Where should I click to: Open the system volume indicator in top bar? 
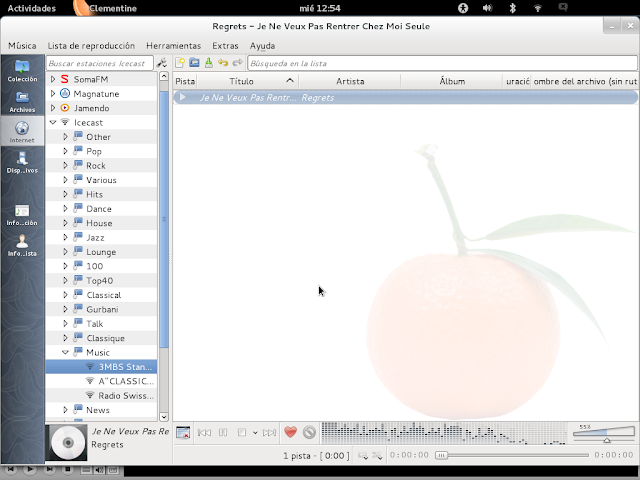pos(487,8)
